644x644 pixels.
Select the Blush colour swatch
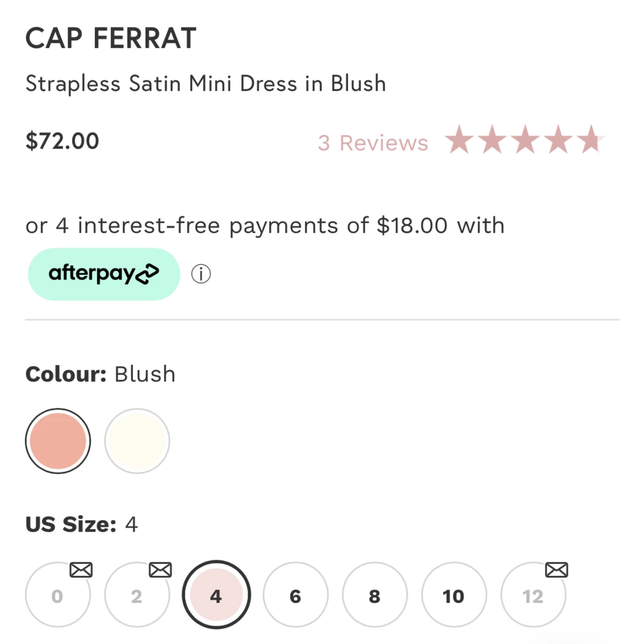pos(58,441)
